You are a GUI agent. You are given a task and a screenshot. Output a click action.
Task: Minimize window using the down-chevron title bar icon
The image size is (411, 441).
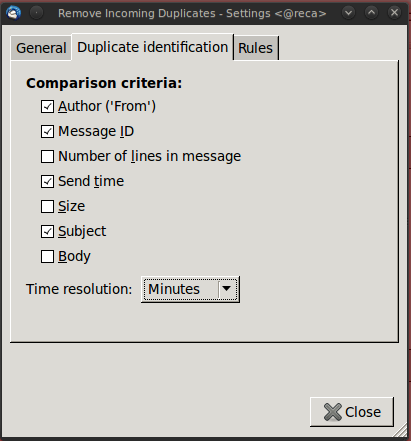[x=348, y=13]
